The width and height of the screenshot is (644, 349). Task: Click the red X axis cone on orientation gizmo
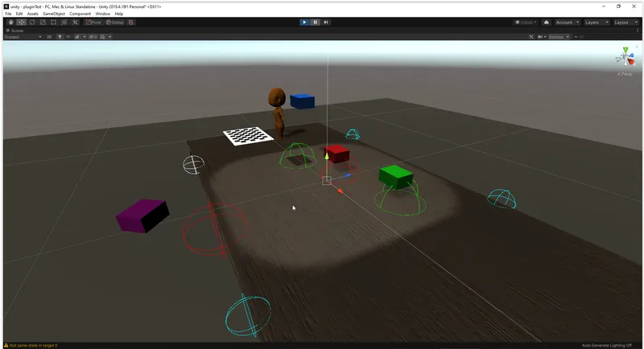click(x=631, y=62)
